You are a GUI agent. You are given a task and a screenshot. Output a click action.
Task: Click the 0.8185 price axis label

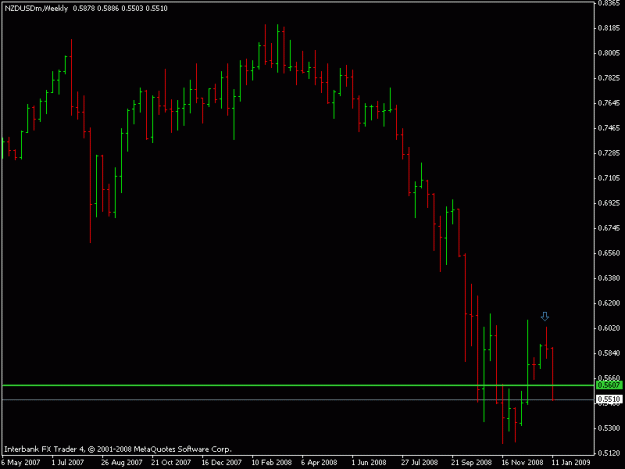click(609, 28)
